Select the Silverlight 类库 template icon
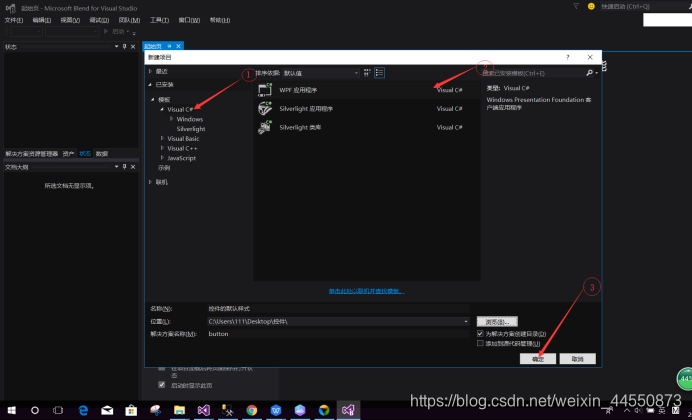692x420 pixels. pos(265,128)
